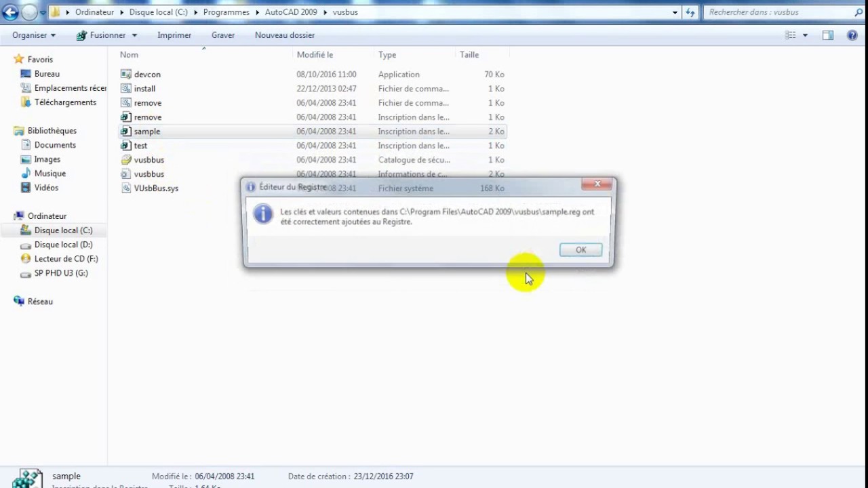Viewport: 868px width, 488px height.
Task: Select Ordinateur in the navigation pane
Action: pyautogui.click(x=47, y=216)
